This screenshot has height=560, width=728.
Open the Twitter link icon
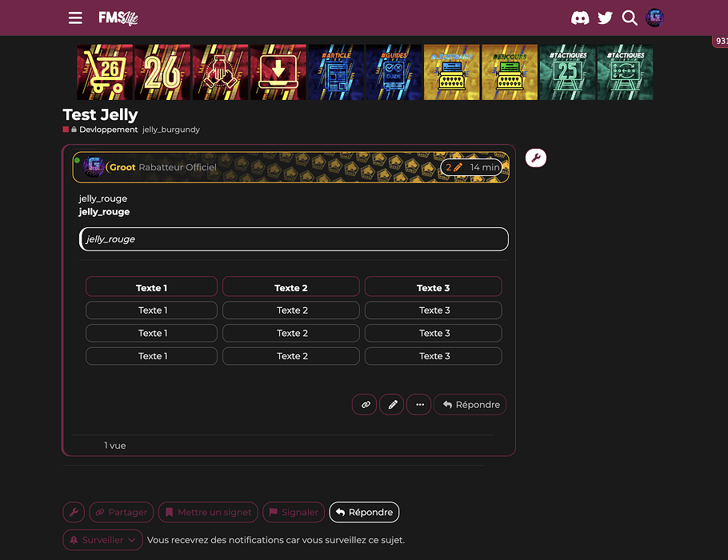tap(605, 18)
